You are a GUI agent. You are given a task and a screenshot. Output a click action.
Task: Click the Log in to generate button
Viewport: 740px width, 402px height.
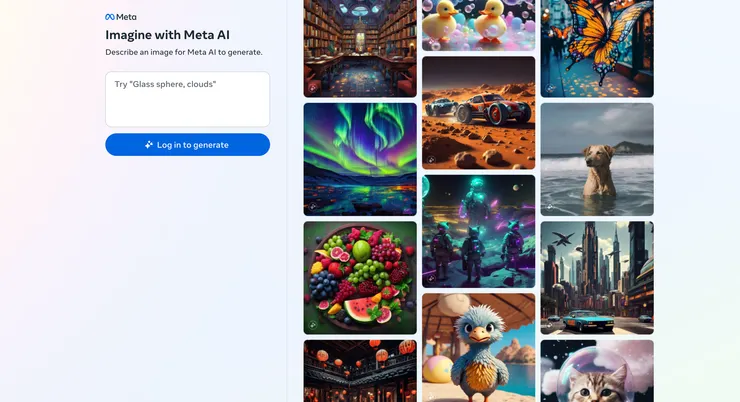click(188, 145)
